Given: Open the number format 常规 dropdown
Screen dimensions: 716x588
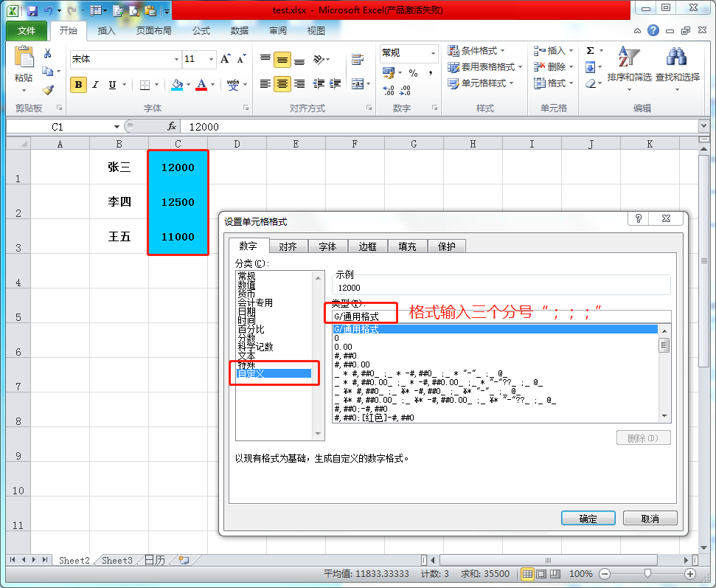Looking at the screenshot, I should [x=433, y=53].
